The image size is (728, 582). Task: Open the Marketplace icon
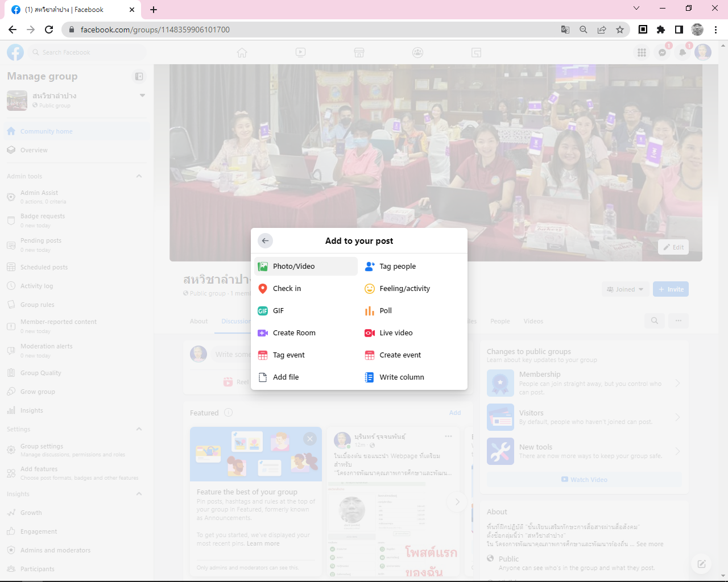tap(359, 52)
